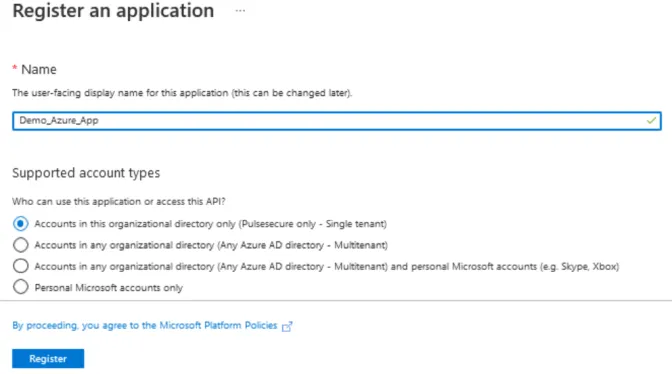
Task: Focus the Name field containing Demo_Azure_App
Action: (x=336, y=121)
